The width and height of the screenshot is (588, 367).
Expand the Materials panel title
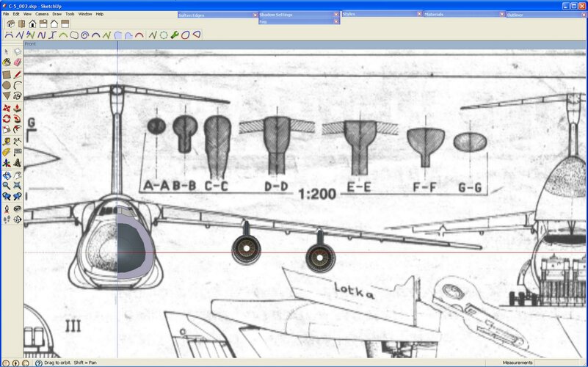434,14
